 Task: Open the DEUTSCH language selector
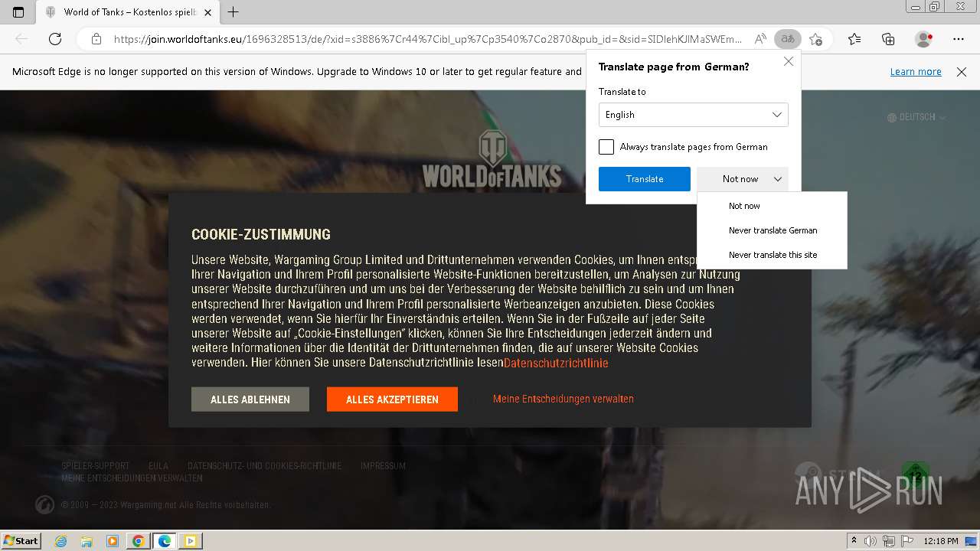click(x=916, y=117)
